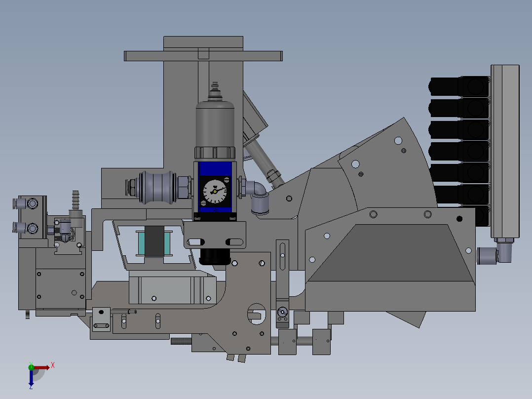The height and width of the screenshot is (399, 532).
Task: Pick the dark trapezoidal hopper face on the right
Action: tap(390, 253)
